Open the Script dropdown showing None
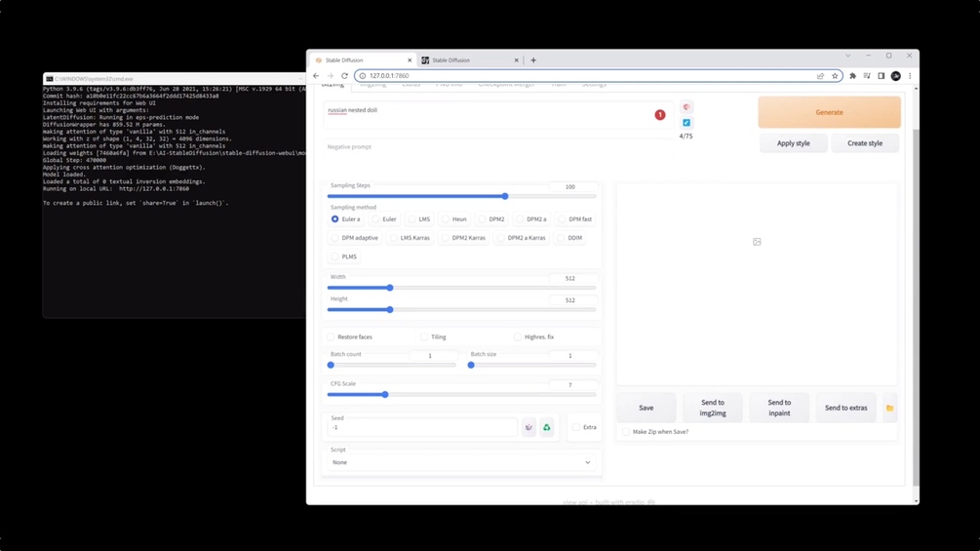Screen dimensions: 980x551 pyautogui.click(x=461, y=462)
